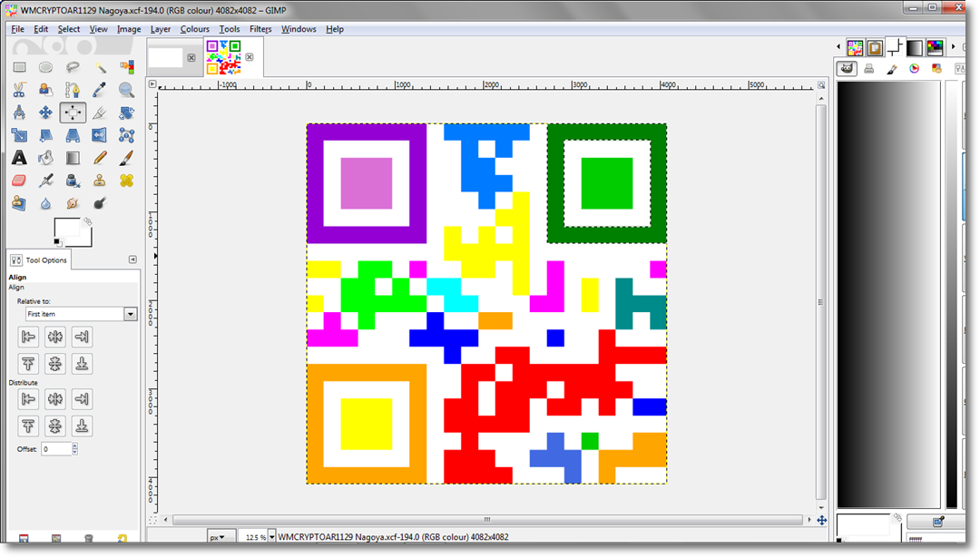Select the Bucket Fill tool
Image resolution: width=980 pixels, height=558 pixels.
(x=45, y=158)
